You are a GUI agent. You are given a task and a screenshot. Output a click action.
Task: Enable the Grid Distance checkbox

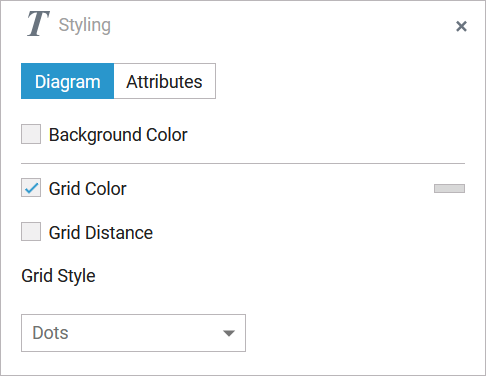pyautogui.click(x=31, y=232)
